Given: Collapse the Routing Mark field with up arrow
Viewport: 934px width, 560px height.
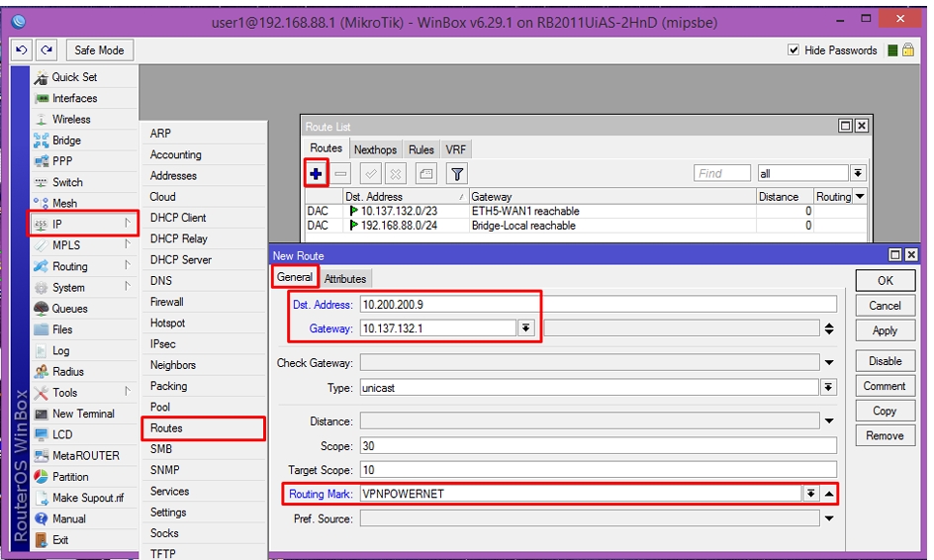Looking at the screenshot, I should pyautogui.click(x=828, y=494).
